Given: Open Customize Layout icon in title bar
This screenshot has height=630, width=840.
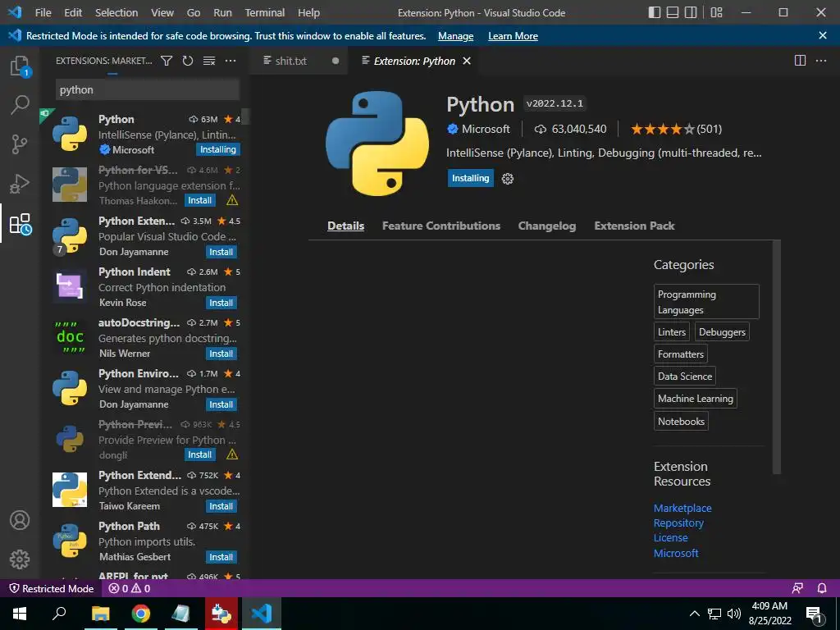Looking at the screenshot, I should (716, 12).
